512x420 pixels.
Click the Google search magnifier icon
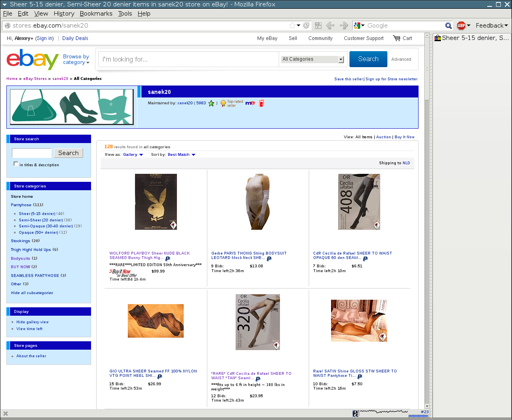tap(448, 26)
